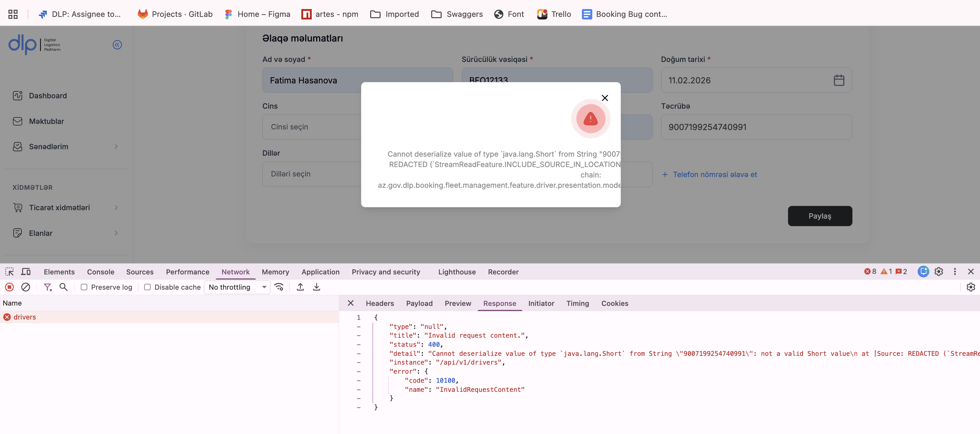The height and width of the screenshot is (434, 980).
Task: Expand Ticarət xidmətləri submenu
Action: pyautogui.click(x=116, y=208)
